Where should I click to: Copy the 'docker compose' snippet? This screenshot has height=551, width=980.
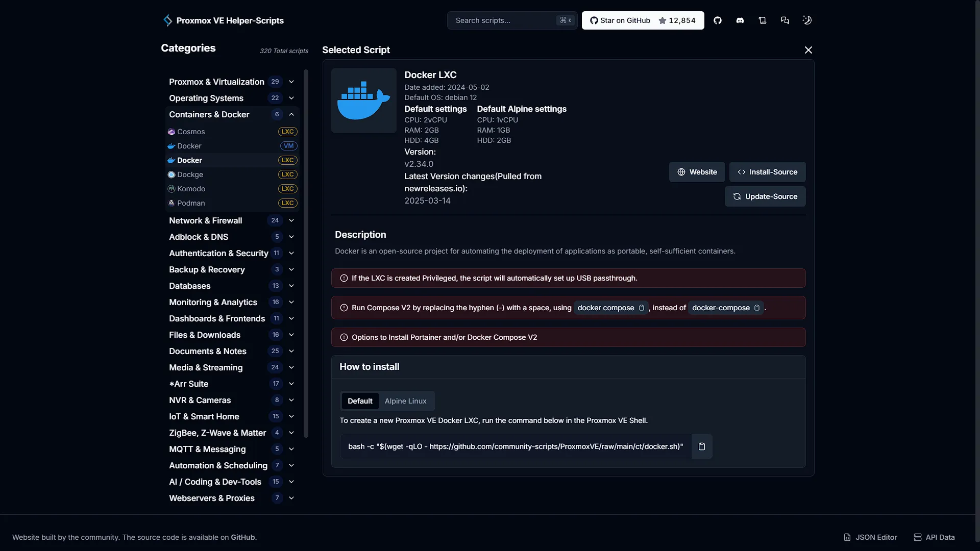642,308
